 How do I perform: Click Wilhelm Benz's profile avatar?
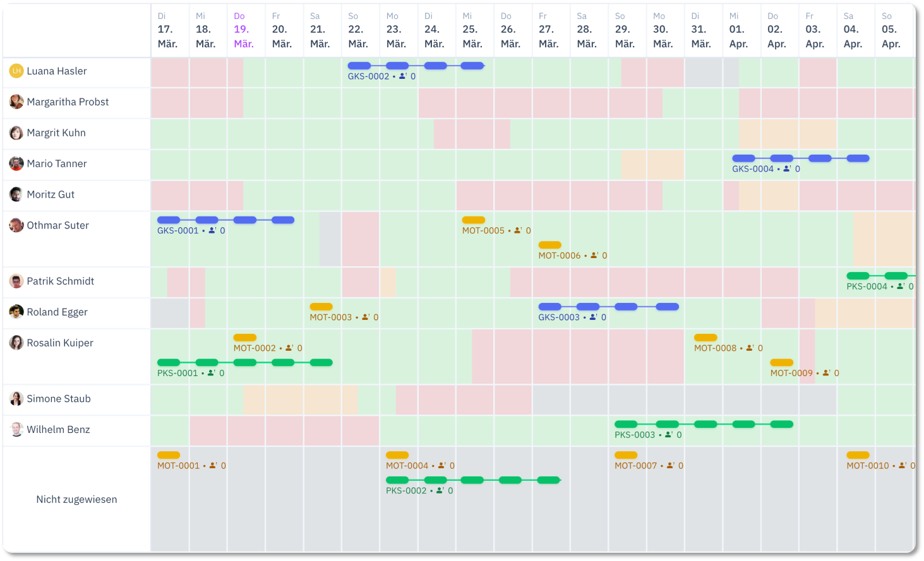(16, 430)
